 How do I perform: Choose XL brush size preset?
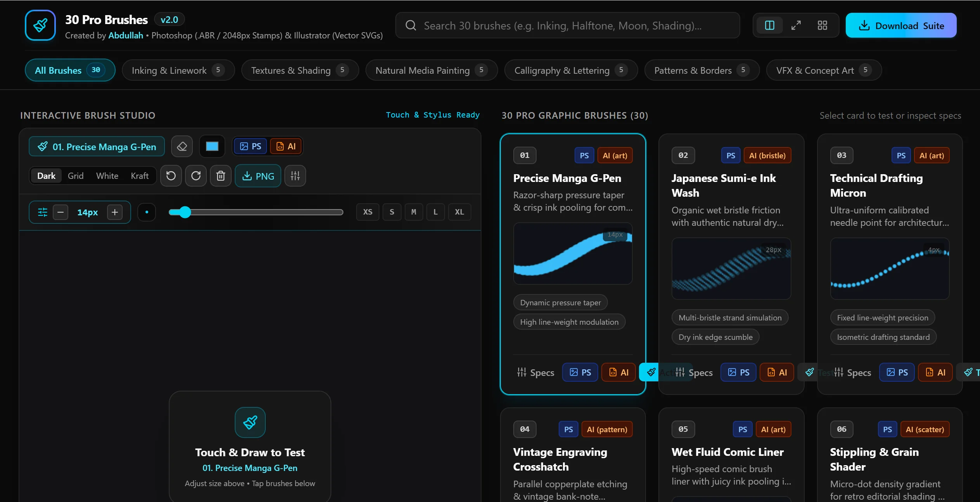(459, 212)
